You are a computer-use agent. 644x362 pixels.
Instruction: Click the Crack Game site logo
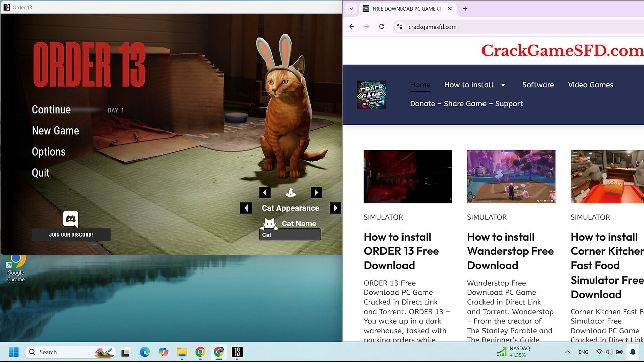point(372,95)
